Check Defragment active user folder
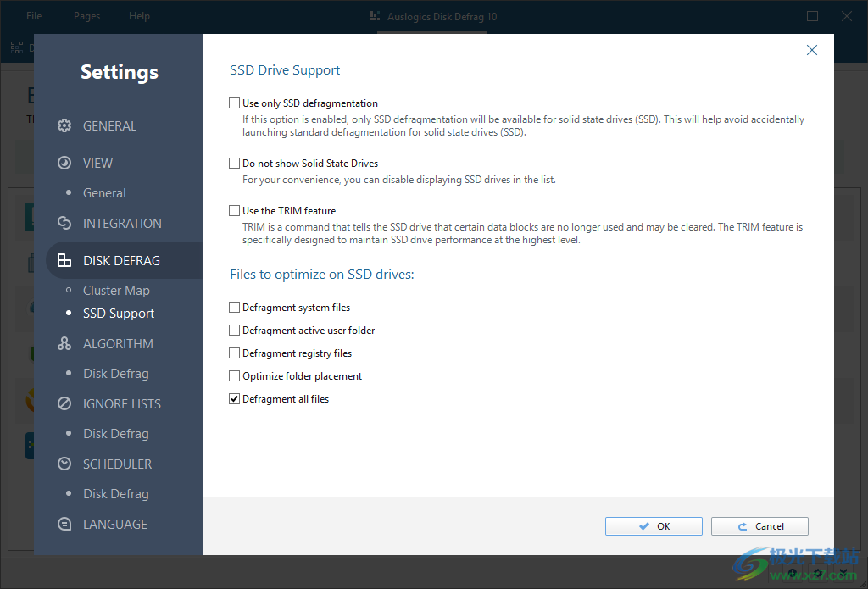The width and height of the screenshot is (868, 589). (x=234, y=330)
